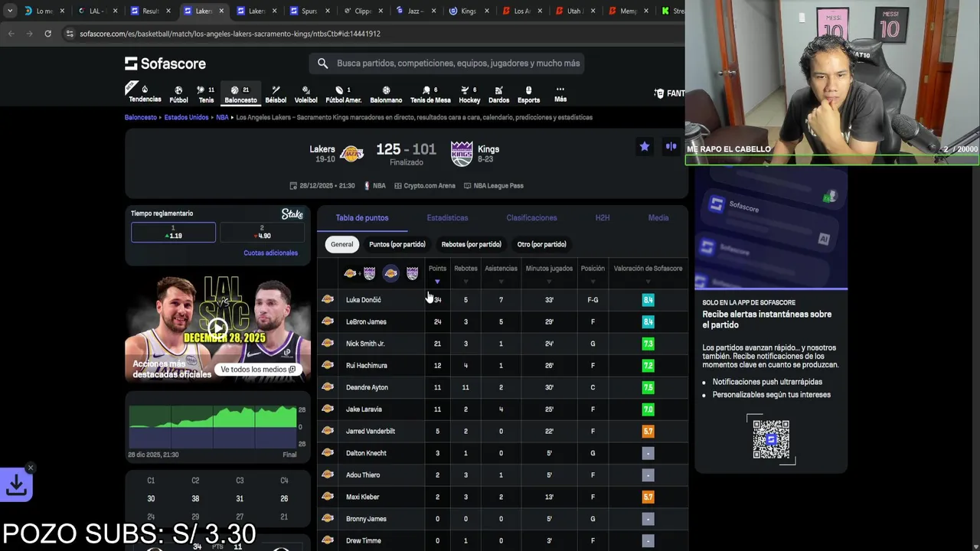Open the Esports category
Image resolution: width=980 pixels, height=551 pixels.
click(x=528, y=94)
